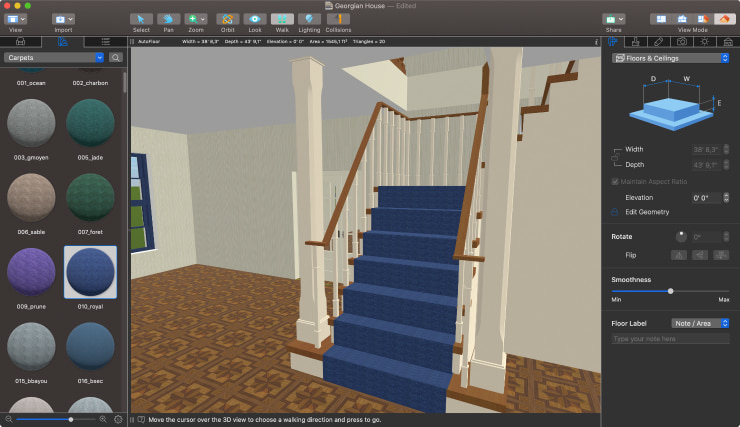Open the project tree list tab
This screenshot has width=740, height=427.
point(106,42)
